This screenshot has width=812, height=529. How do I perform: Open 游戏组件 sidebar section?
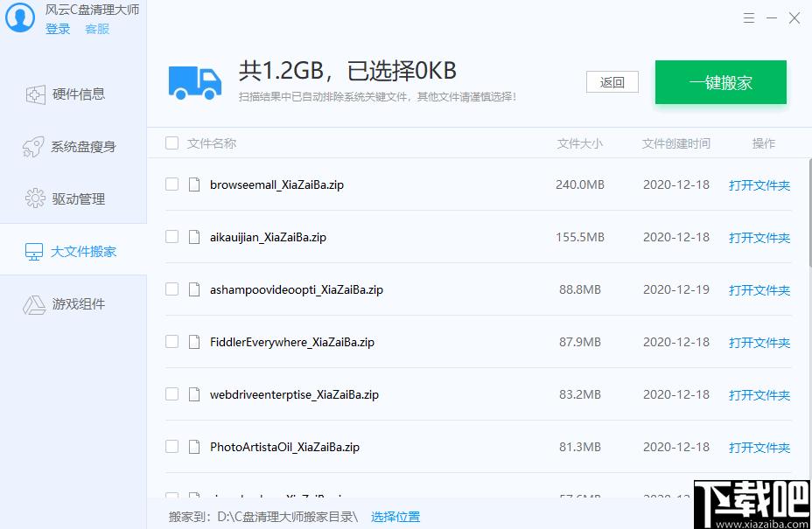73,303
